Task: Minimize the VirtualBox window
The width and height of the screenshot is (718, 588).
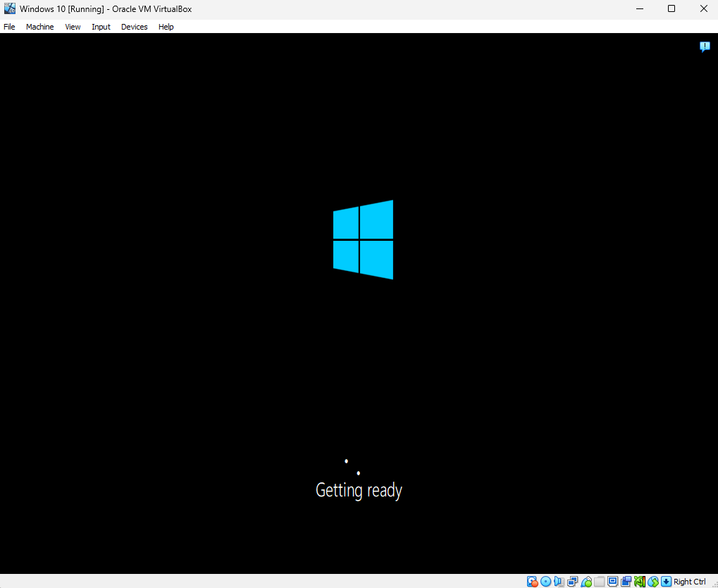Action: click(x=640, y=8)
